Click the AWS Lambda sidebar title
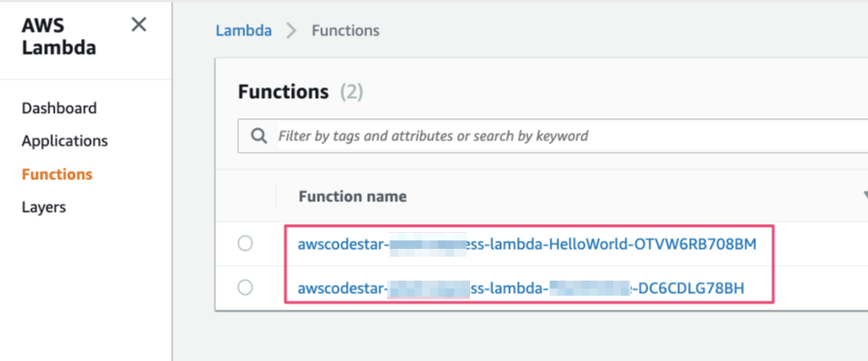868x361 pixels. [59, 36]
